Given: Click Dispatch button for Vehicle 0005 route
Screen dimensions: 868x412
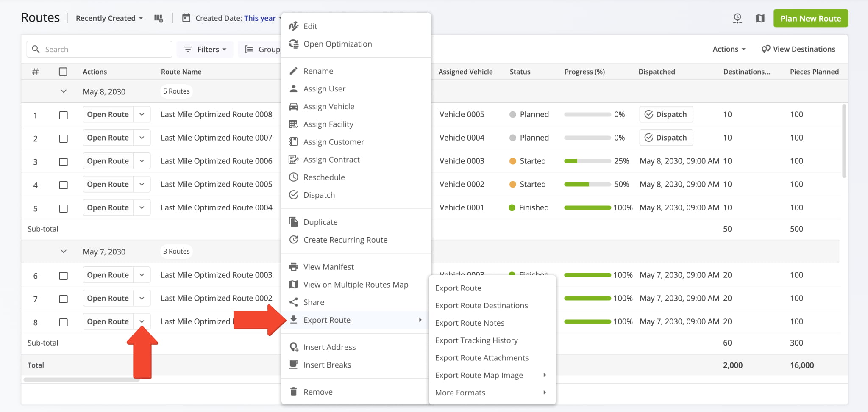Looking at the screenshot, I should [666, 114].
